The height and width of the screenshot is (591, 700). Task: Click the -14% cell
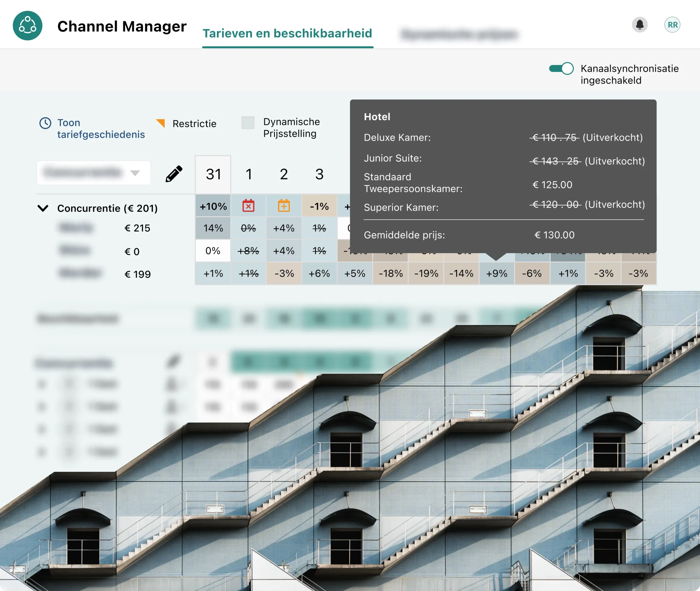pyautogui.click(x=461, y=274)
